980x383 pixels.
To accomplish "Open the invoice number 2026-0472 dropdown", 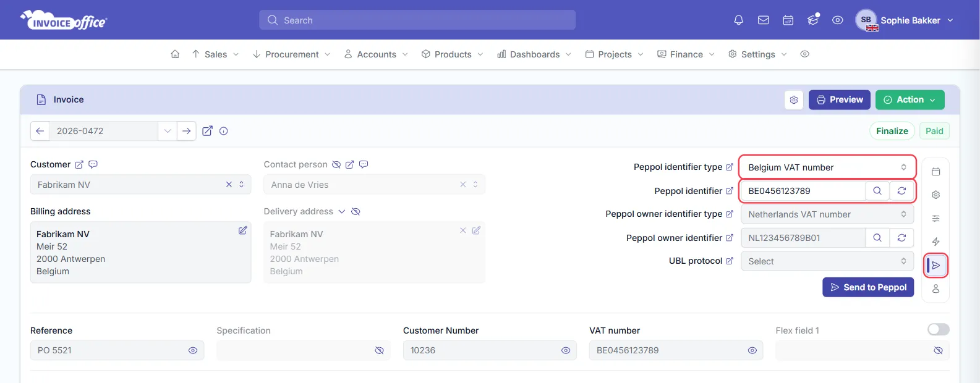I will (168, 131).
